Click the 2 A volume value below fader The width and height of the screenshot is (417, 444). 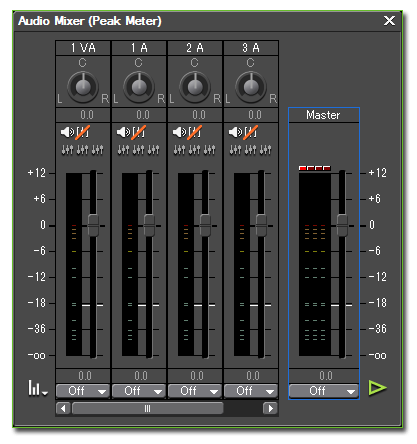[195, 376]
